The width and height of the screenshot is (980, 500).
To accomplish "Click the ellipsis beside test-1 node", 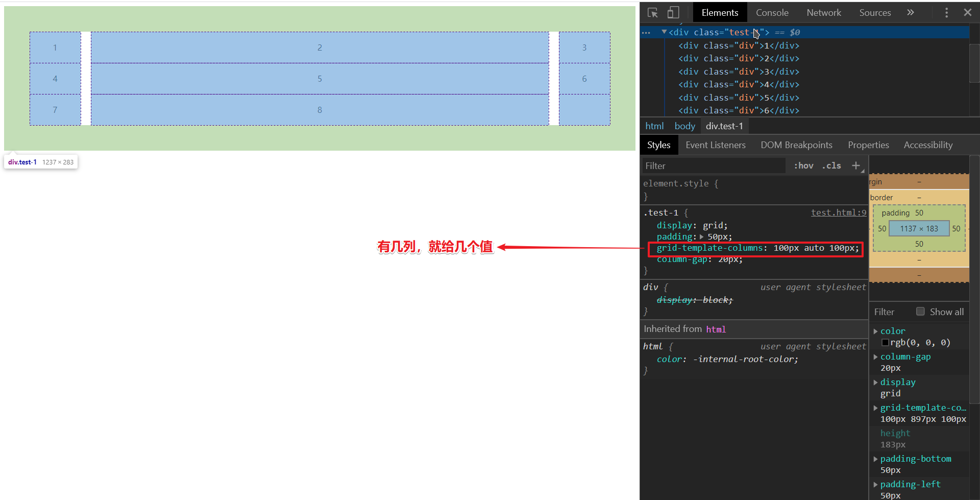I will tap(646, 33).
